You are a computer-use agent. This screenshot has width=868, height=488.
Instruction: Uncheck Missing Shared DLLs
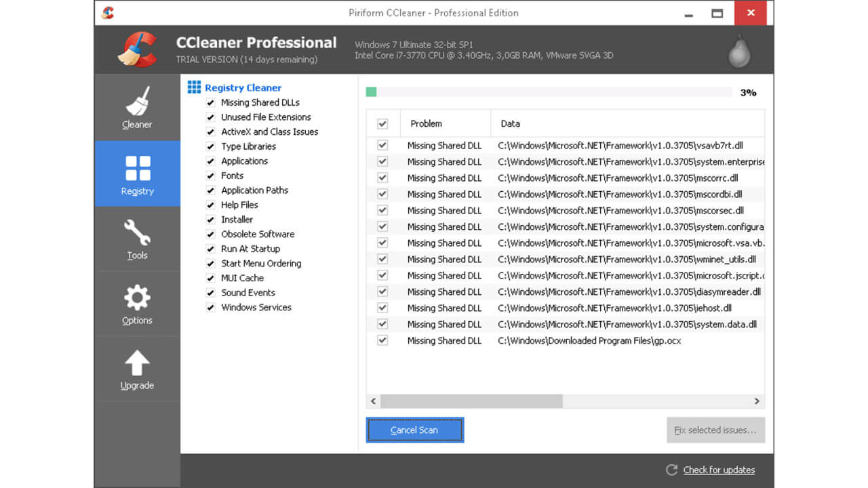(211, 102)
